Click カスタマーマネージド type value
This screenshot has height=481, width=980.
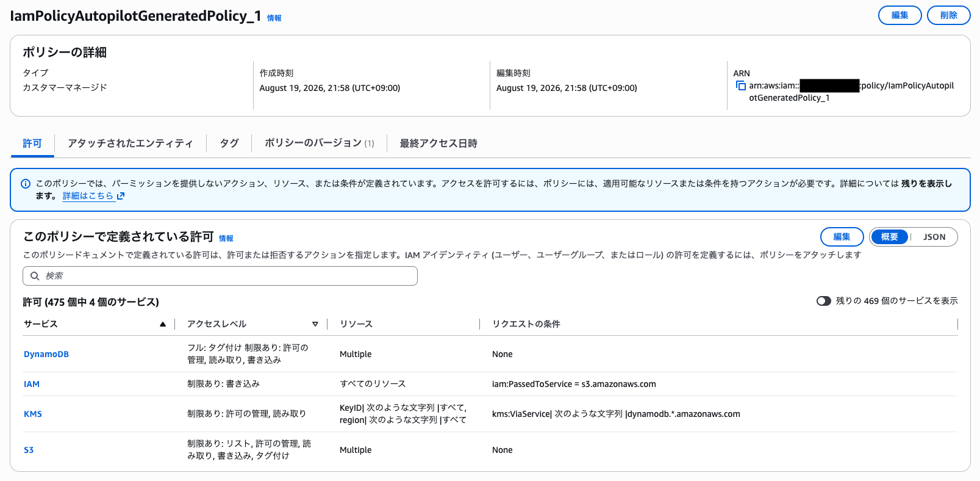coord(65,88)
